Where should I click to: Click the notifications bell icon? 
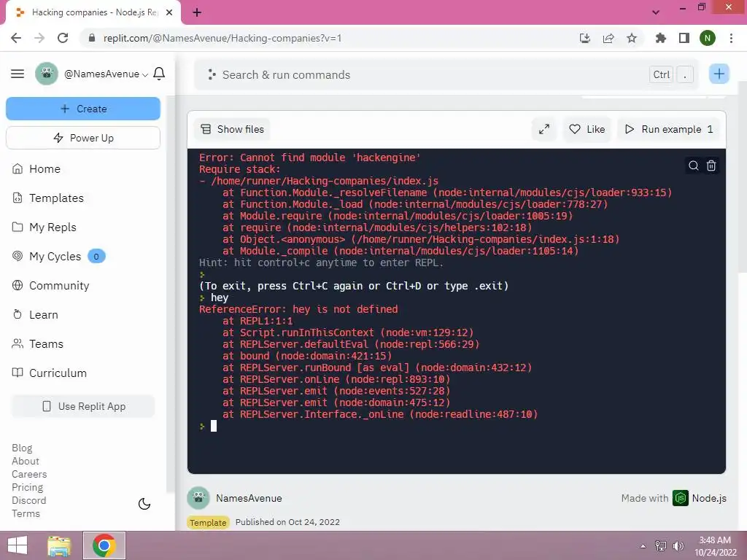(x=159, y=74)
